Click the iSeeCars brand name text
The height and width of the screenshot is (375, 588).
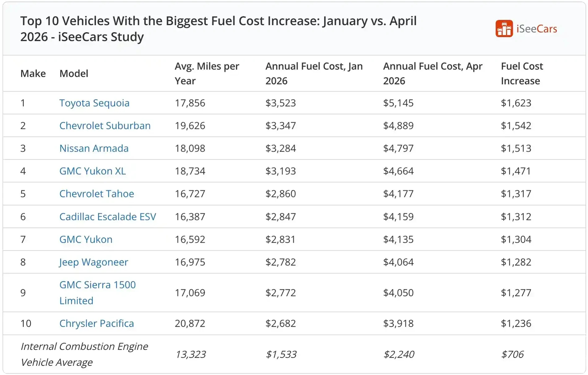click(537, 29)
